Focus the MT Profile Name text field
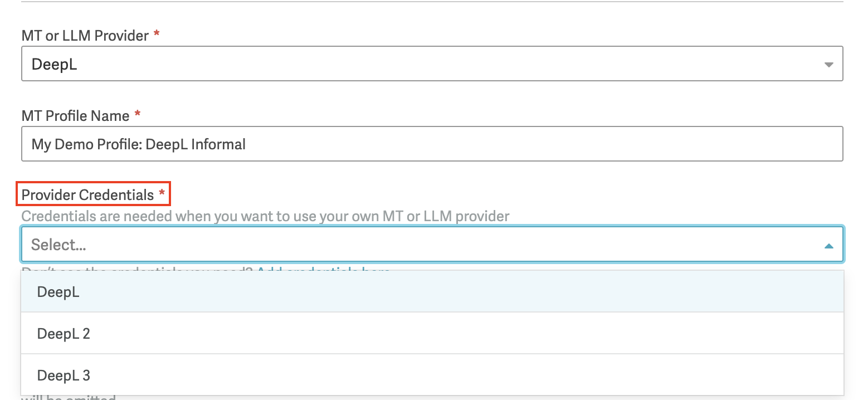The image size is (868, 400). [432, 144]
